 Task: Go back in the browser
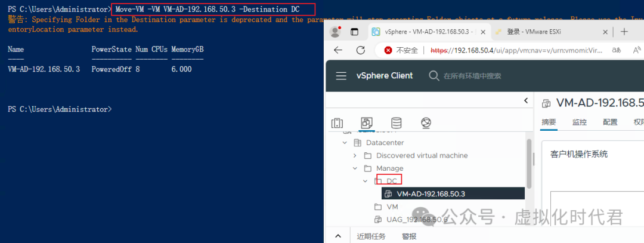(338, 50)
